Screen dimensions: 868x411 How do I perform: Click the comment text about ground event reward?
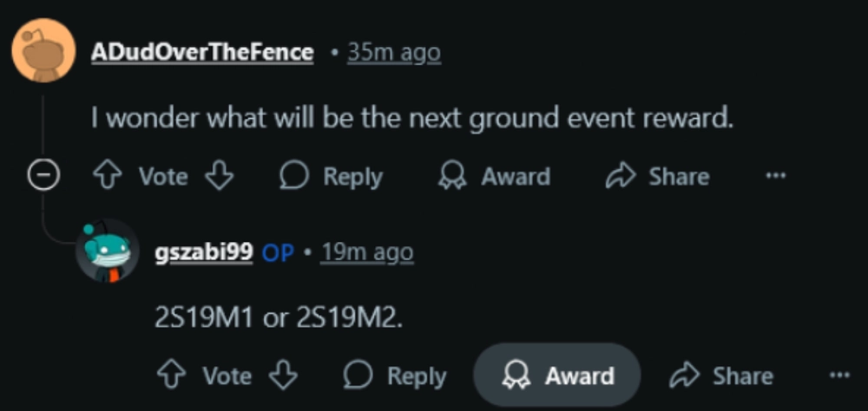pyautogui.click(x=412, y=119)
